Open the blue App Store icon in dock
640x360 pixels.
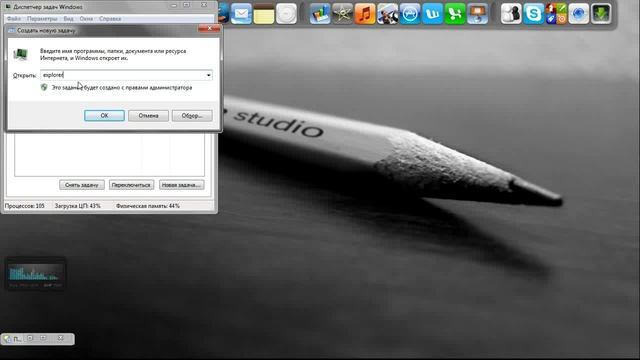pos(409,14)
